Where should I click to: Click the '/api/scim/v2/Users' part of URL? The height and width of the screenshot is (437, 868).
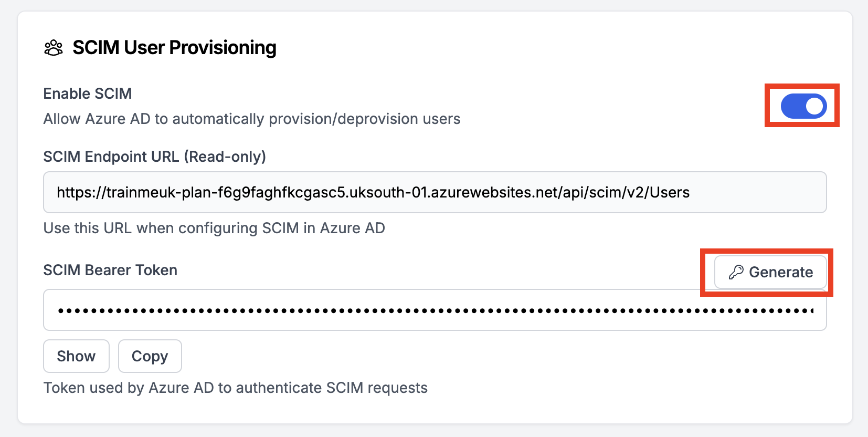point(626,192)
